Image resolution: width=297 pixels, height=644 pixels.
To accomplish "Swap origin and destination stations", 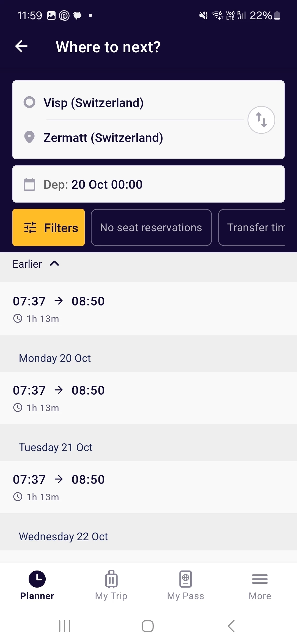I will [x=261, y=120].
